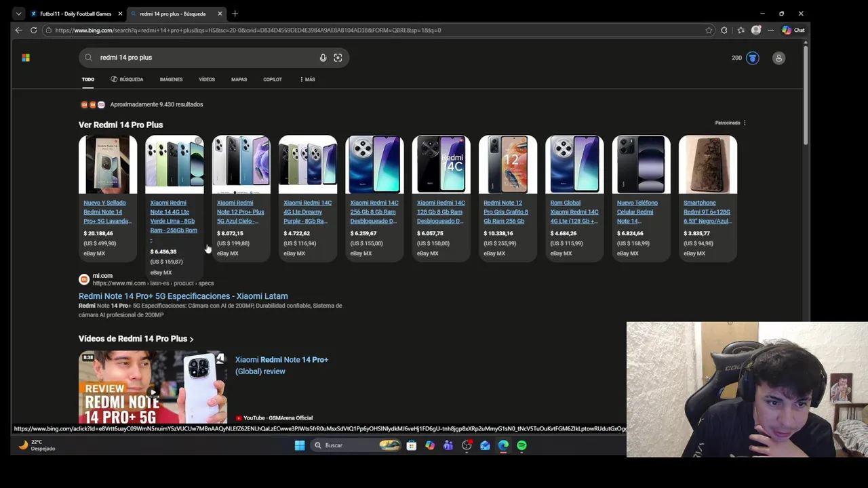The image size is (868, 488).
Task: Close the Futbol11 tab
Action: [121, 14]
